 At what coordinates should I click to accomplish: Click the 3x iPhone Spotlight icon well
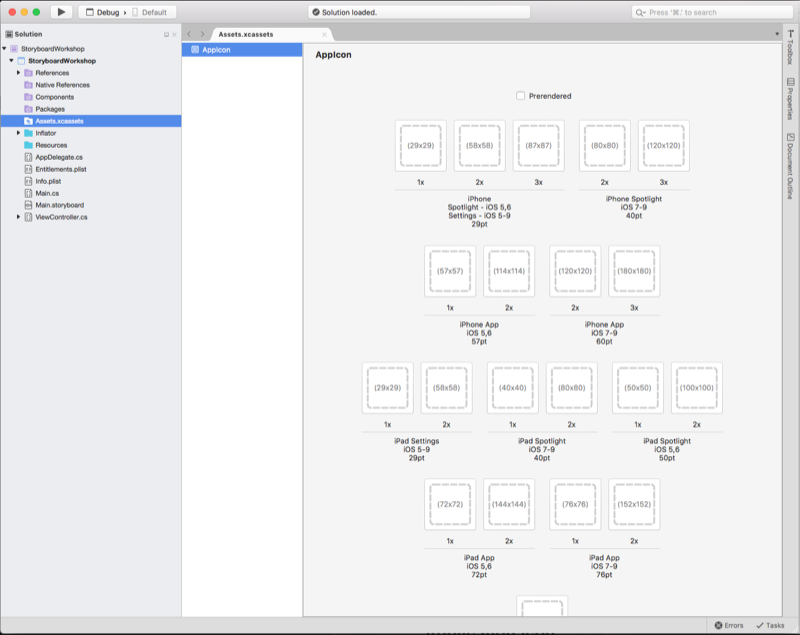pos(662,145)
